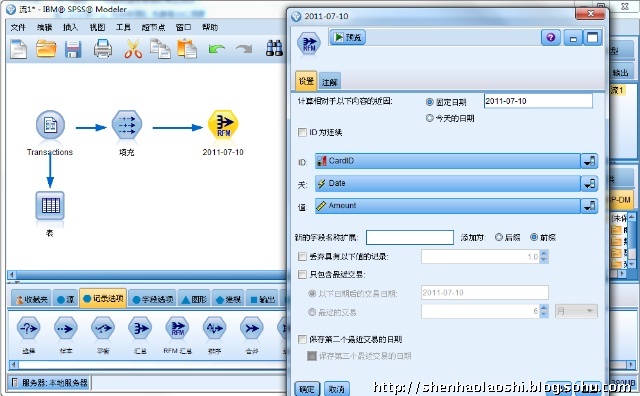
Task: Save the stream with the floppy disk icon
Action: point(73,49)
